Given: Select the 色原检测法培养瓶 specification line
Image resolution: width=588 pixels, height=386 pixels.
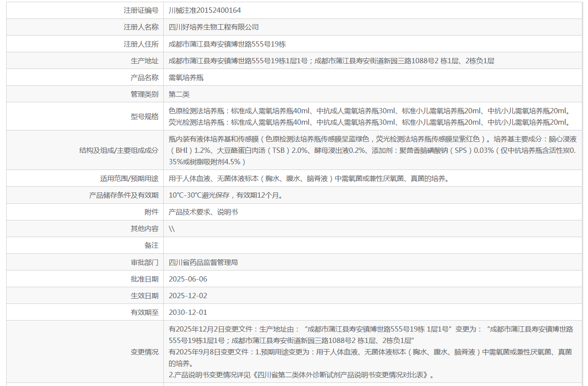Looking at the screenshot, I should 370,111.
